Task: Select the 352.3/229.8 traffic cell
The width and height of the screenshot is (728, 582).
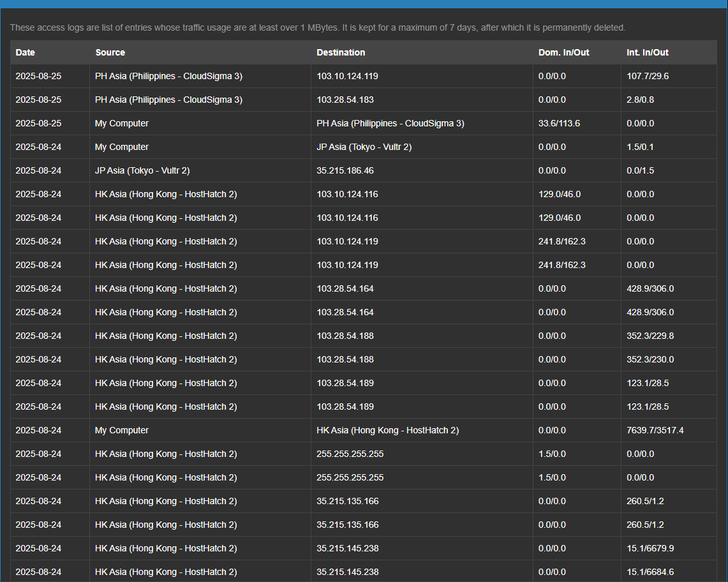Action: [x=650, y=336]
